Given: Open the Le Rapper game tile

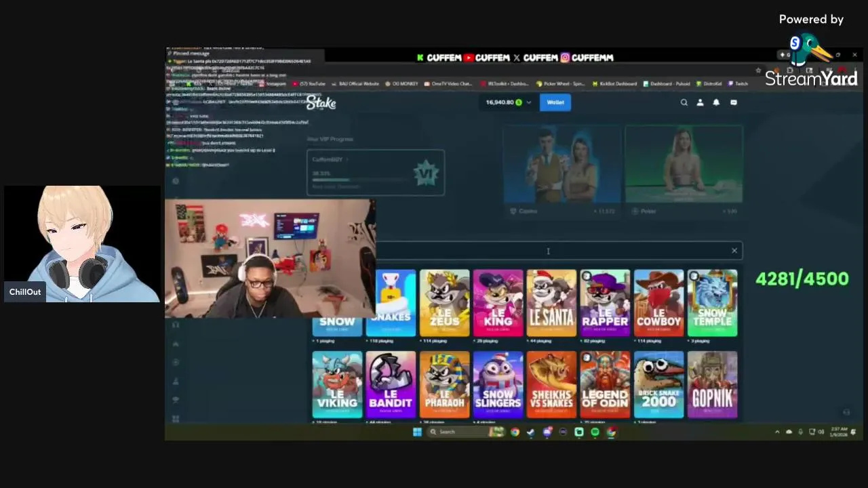Looking at the screenshot, I should (605, 303).
